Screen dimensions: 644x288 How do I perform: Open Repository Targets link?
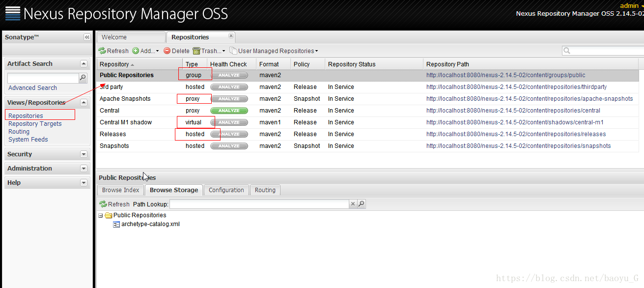pos(35,124)
